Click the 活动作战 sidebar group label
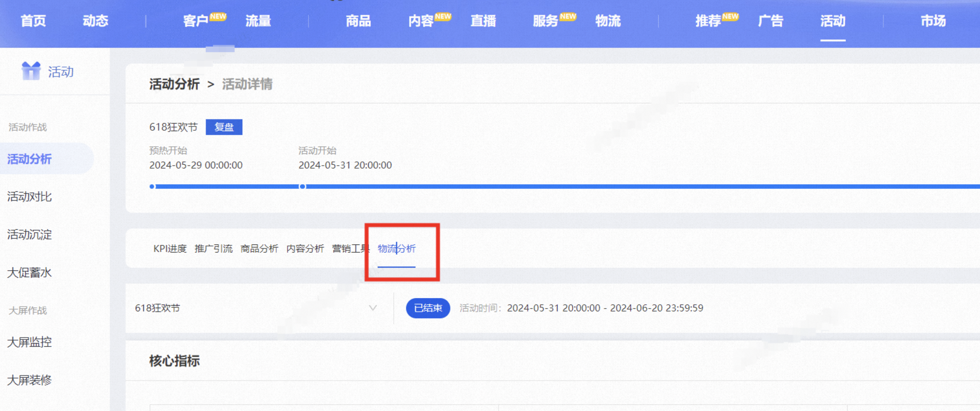This screenshot has width=980, height=411. coord(27,127)
